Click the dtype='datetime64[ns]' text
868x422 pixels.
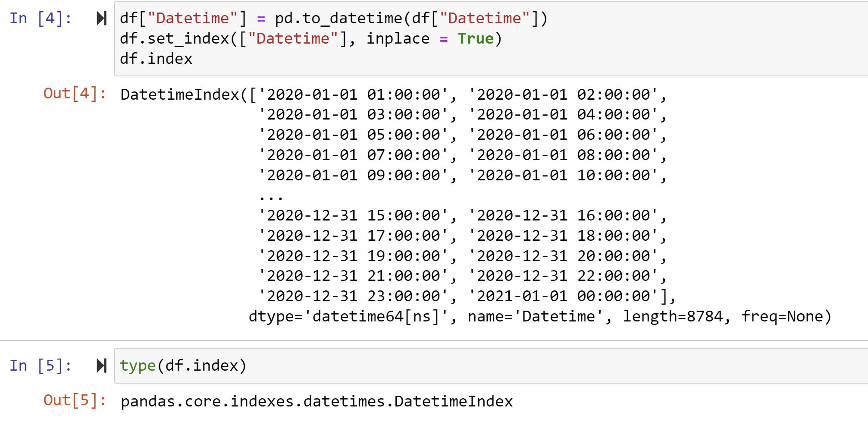(x=348, y=316)
